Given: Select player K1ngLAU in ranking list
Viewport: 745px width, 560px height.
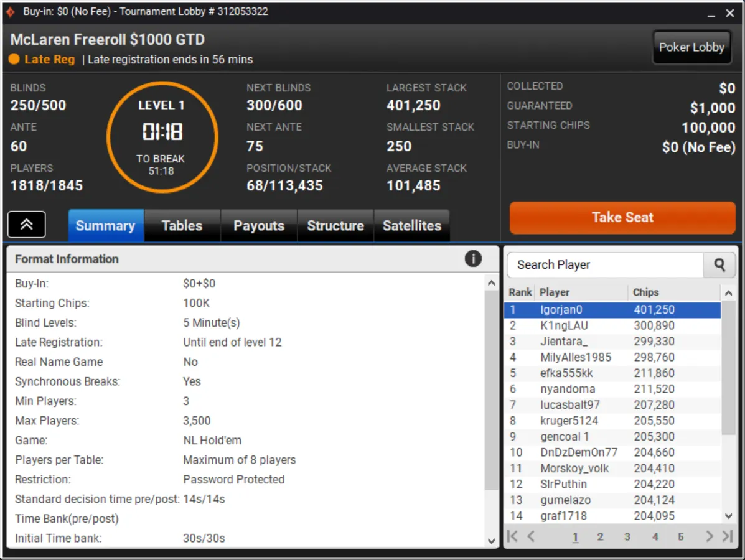Looking at the screenshot, I should pyautogui.click(x=564, y=325).
